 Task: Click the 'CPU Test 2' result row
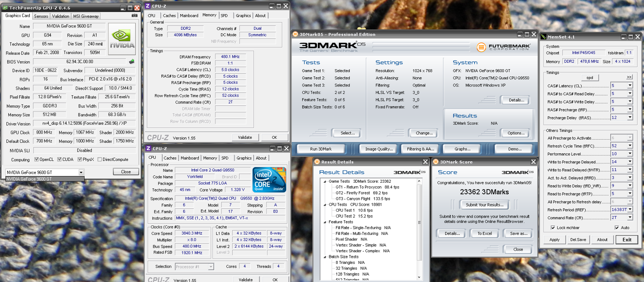tap(354, 216)
